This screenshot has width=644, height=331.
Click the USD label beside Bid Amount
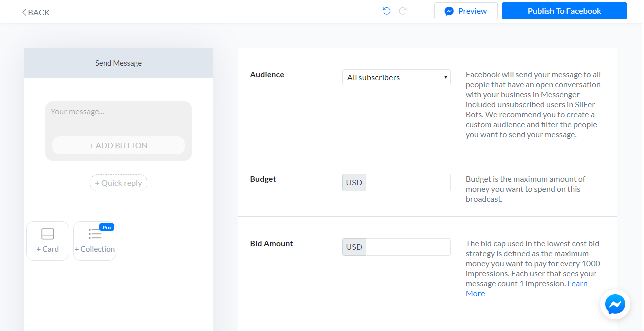click(354, 247)
